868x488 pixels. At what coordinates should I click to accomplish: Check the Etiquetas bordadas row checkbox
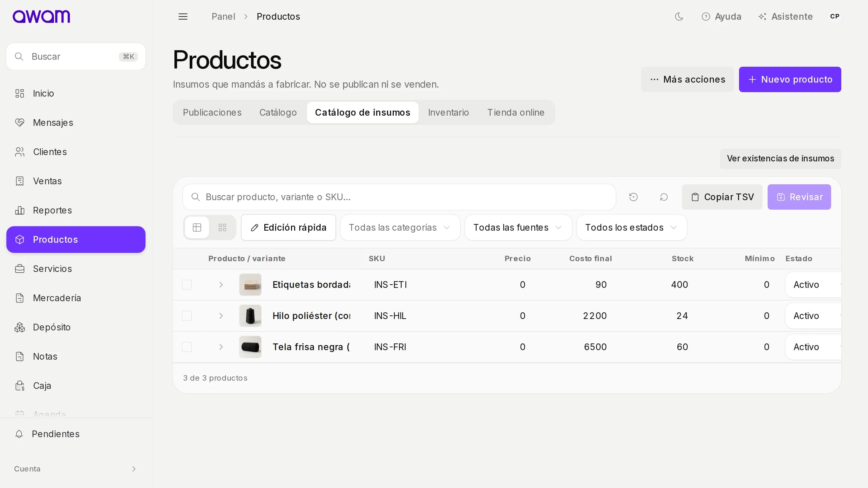187,285
